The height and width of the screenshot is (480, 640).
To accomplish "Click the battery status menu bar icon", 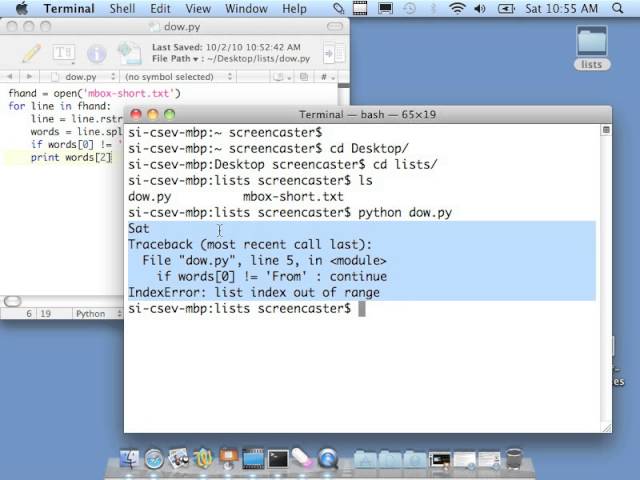I will (x=506, y=8).
